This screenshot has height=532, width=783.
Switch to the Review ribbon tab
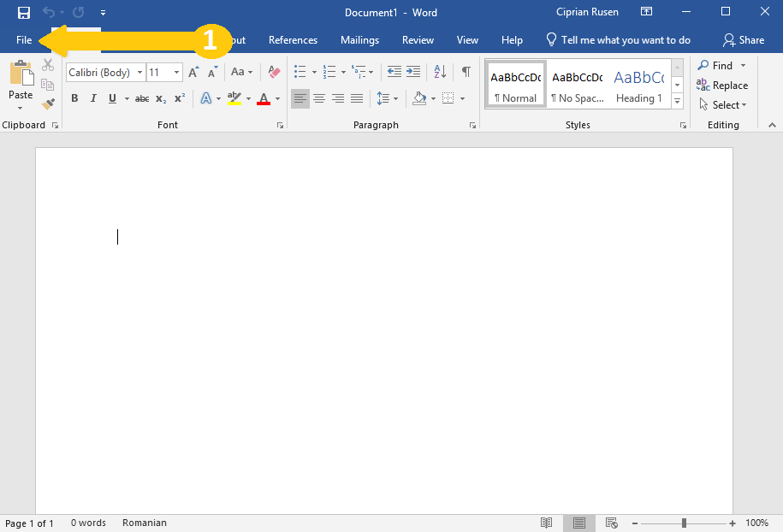[x=418, y=39]
